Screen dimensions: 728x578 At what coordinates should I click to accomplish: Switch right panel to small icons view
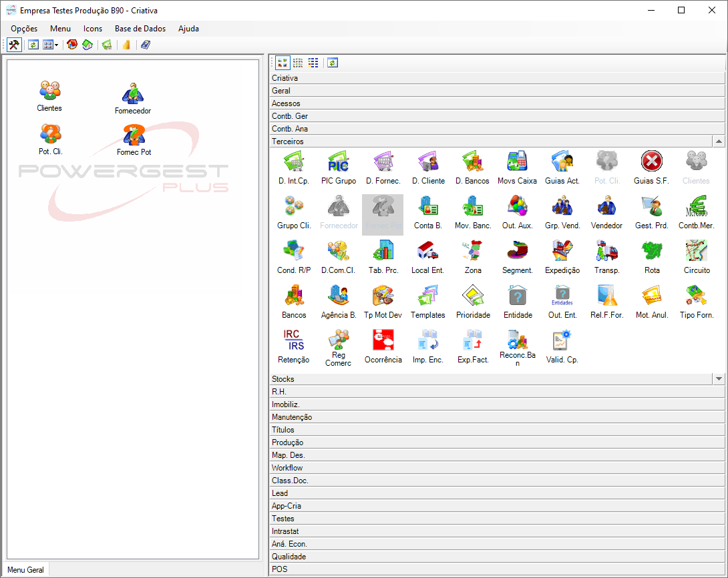[x=298, y=63]
